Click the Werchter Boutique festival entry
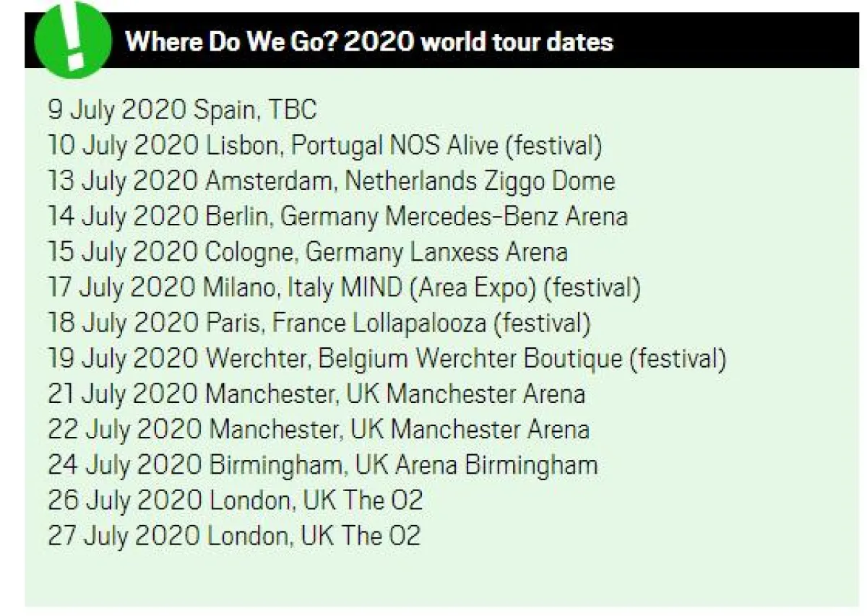867x616 pixels. (x=387, y=358)
